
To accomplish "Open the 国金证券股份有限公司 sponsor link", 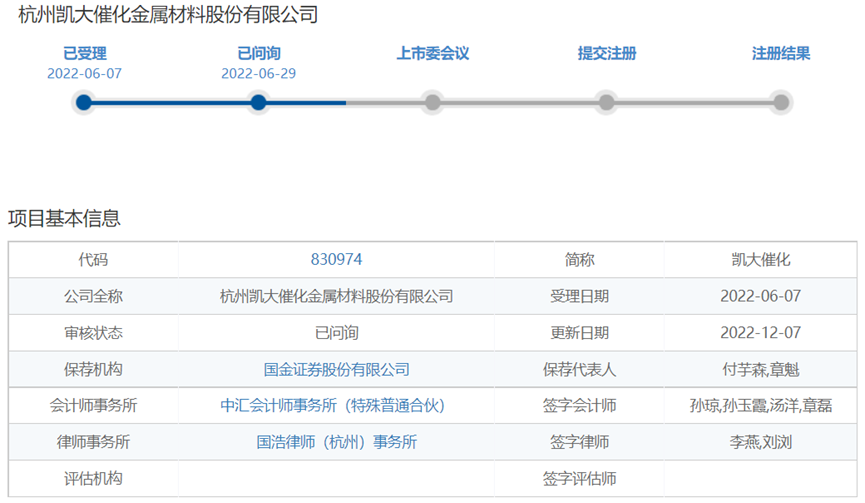I will point(337,369).
